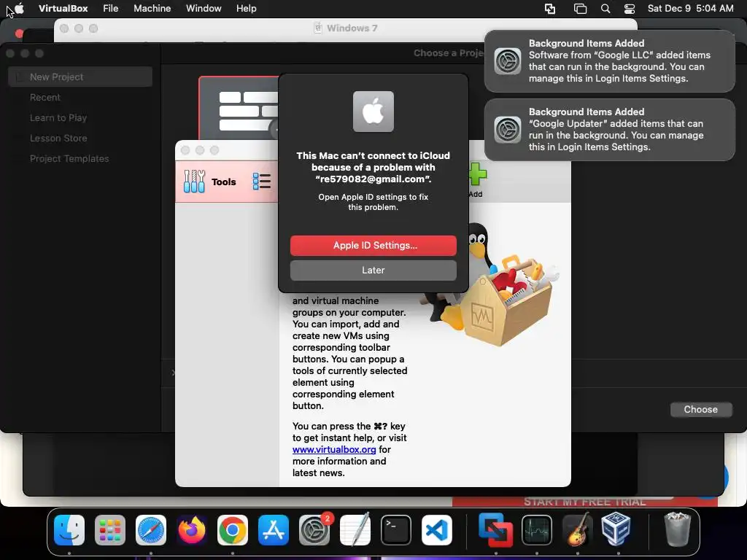Viewport: 747px width, 560px height.
Task: Open VirtualBox from the Dock
Action: tap(616, 529)
